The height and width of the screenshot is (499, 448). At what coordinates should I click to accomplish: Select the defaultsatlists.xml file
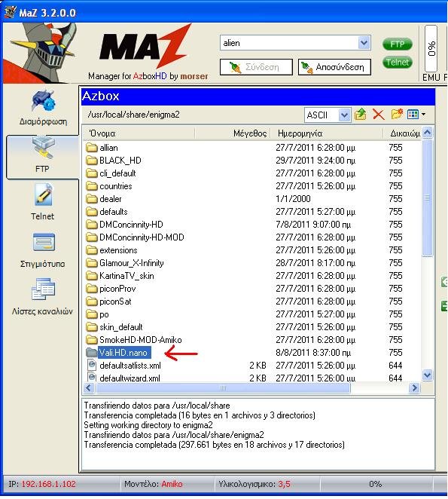click(123, 366)
